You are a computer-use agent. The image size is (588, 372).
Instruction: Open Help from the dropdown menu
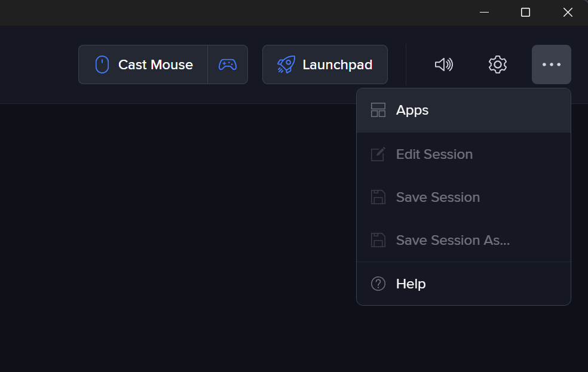click(x=411, y=284)
